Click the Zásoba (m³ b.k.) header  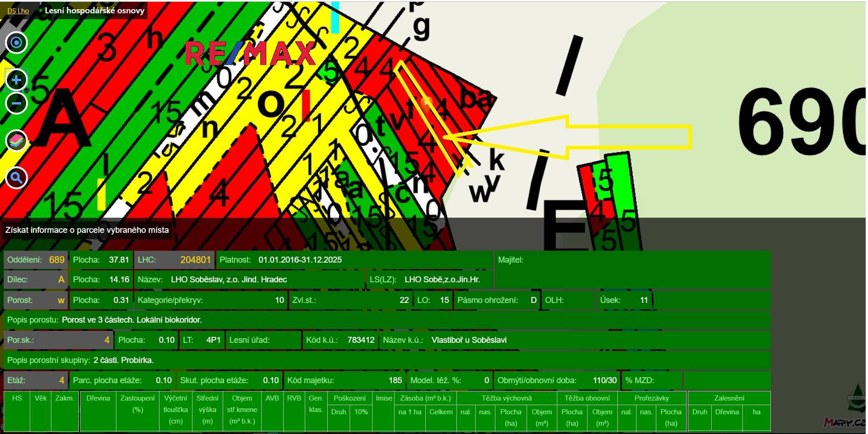tap(425, 398)
